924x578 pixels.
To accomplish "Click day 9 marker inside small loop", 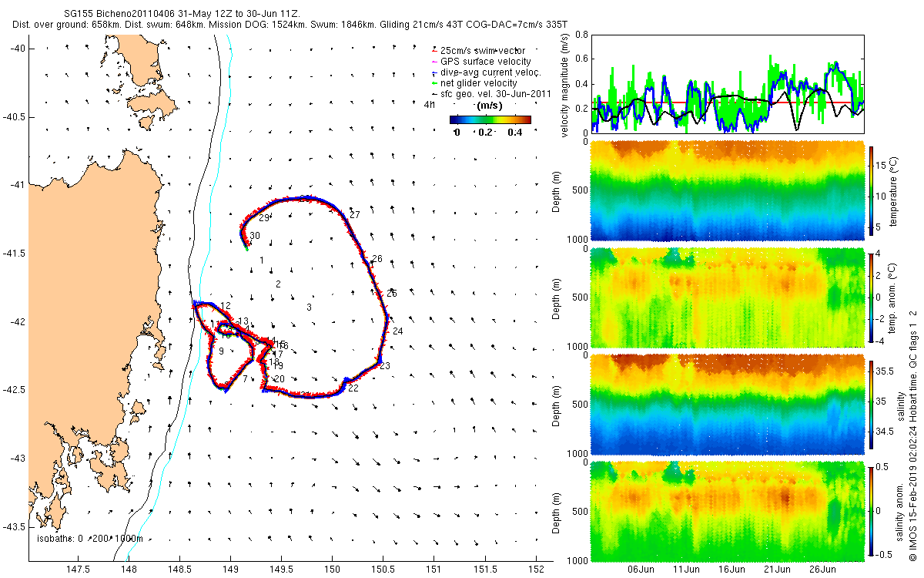I will coord(221,351).
